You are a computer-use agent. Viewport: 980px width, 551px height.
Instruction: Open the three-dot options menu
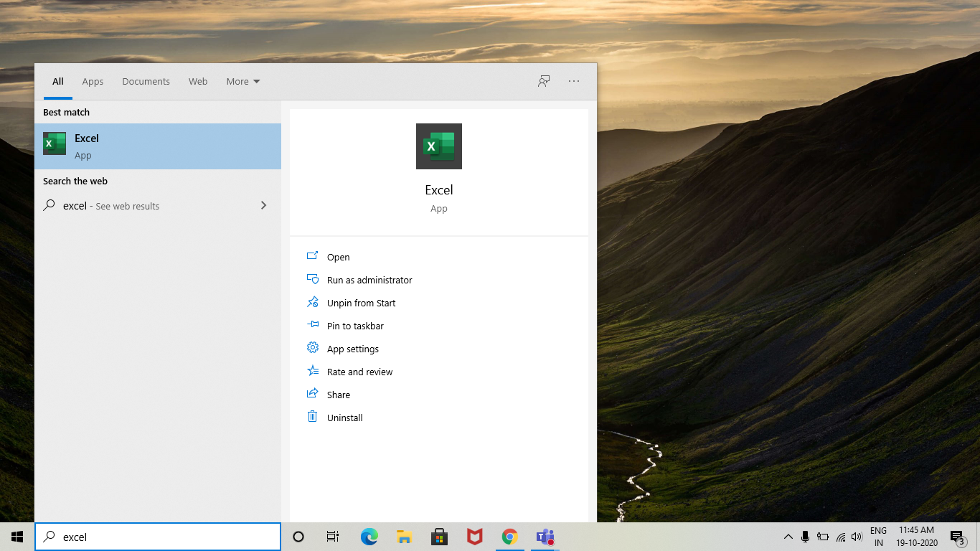(x=574, y=81)
